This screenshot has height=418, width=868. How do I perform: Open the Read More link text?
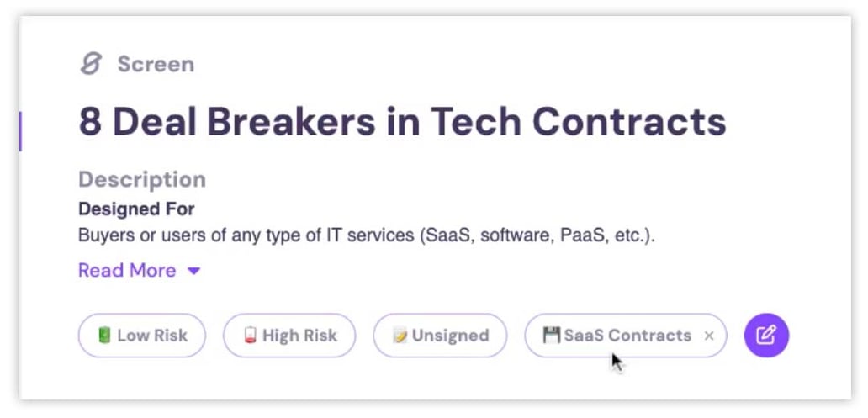[x=127, y=271]
